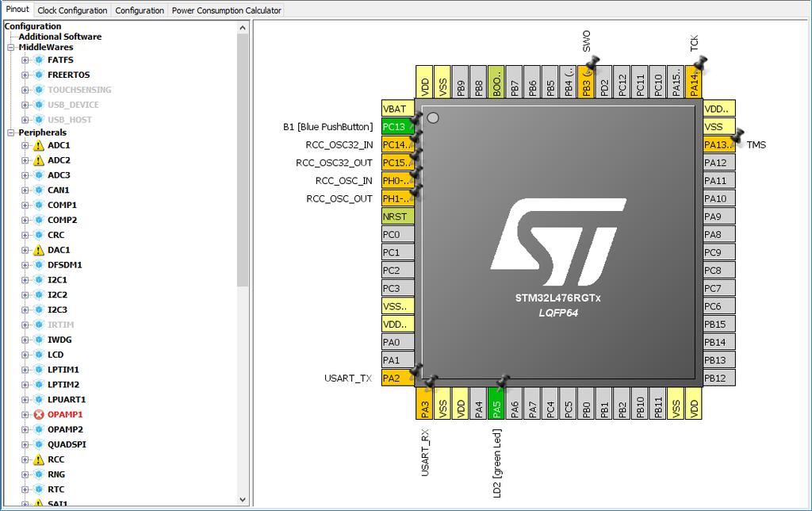The image size is (812, 511).
Task: Click the PC14 RCC_OSC32_IN pin
Action: [x=398, y=144]
